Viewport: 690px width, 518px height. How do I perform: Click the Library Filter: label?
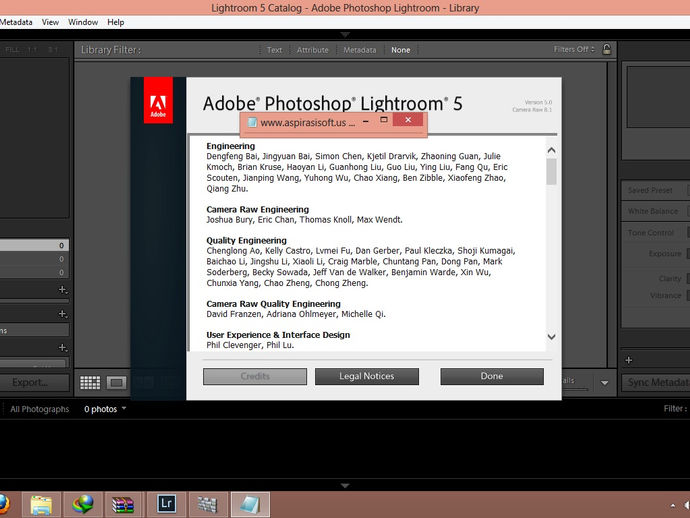(x=111, y=50)
